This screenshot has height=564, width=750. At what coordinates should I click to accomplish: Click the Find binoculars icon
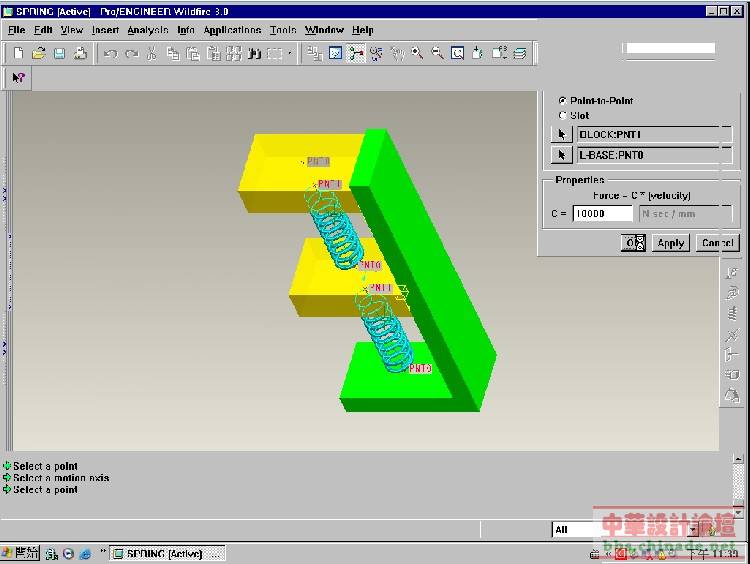(x=254, y=53)
